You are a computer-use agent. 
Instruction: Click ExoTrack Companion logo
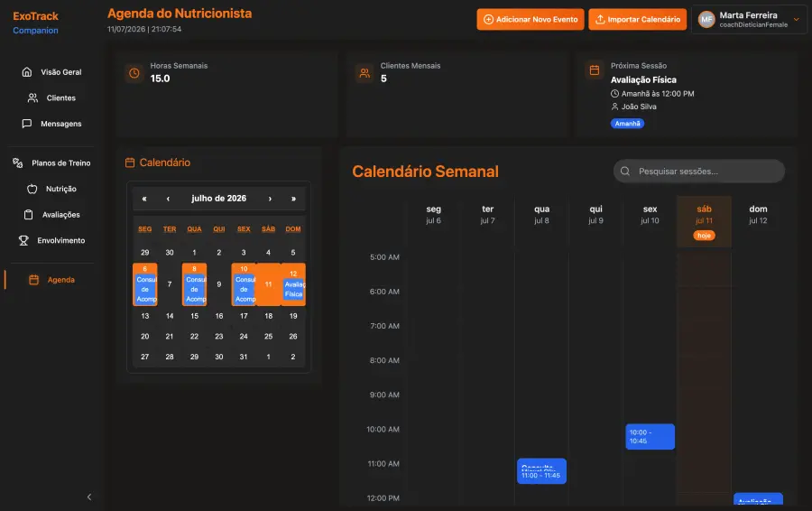36,23
